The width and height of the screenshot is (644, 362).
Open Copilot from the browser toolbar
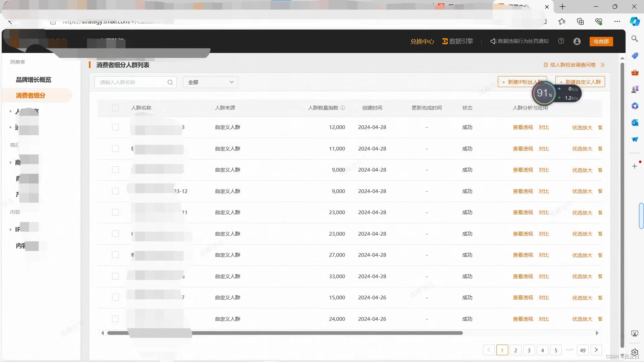pyautogui.click(x=634, y=21)
